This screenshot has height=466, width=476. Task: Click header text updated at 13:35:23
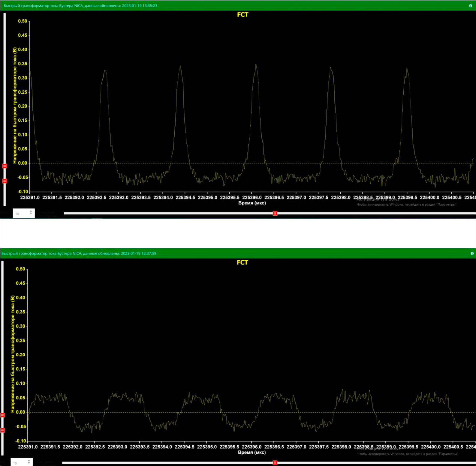[x=80, y=6]
